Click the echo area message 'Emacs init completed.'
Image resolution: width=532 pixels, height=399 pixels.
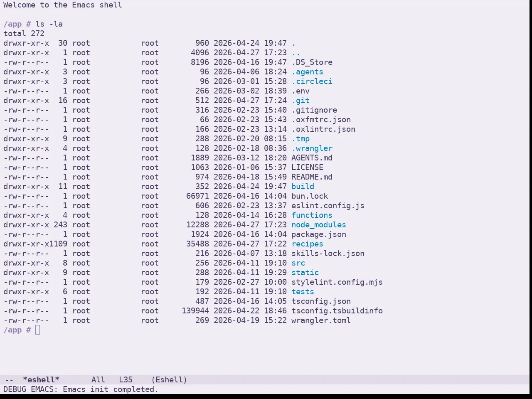pyautogui.click(x=111, y=389)
